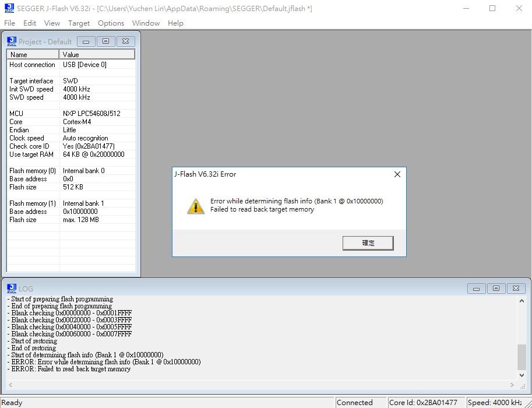Close the SEGGER J-Flash main window
This screenshot has height=408, width=532.
[x=519, y=8]
